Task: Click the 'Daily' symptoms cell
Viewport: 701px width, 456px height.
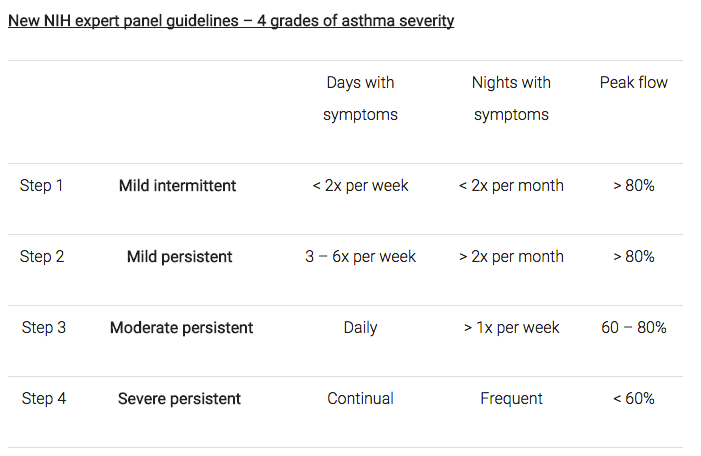Action: pos(360,328)
